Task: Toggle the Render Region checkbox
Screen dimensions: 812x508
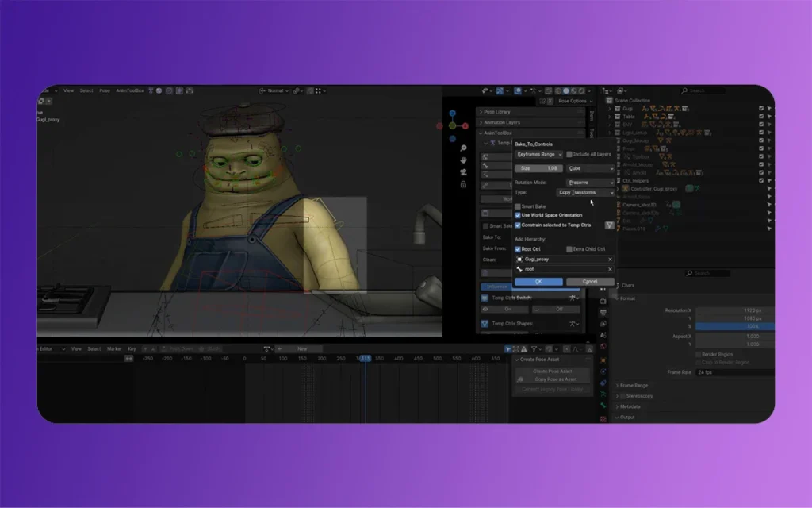Action: point(698,355)
